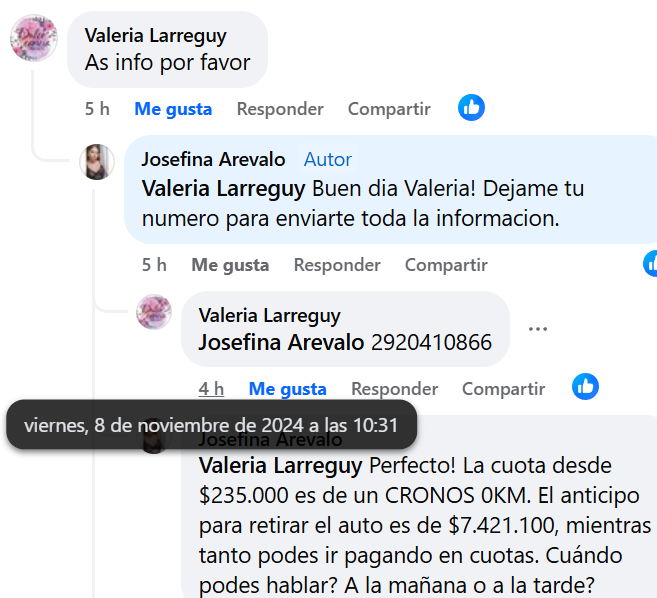The height and width of the screenshot is (598, 657).
Task: Click Compartir under the phone number reply
Action: tap(503, 389)
